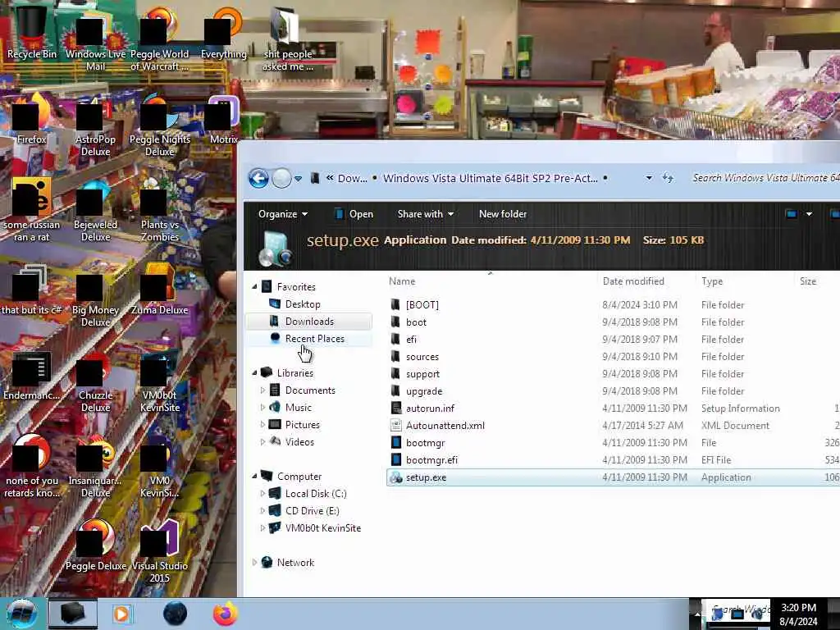Open Firefox from the taskbar

226,614
